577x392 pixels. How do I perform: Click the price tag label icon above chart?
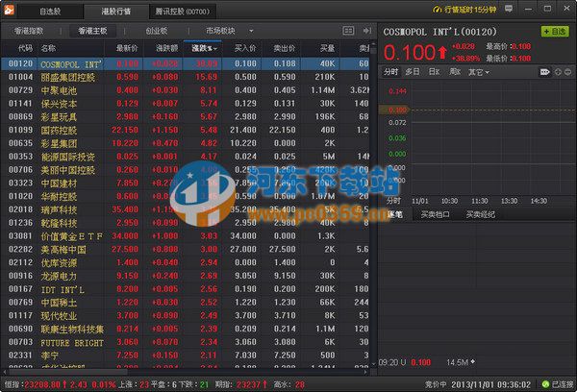544,72
